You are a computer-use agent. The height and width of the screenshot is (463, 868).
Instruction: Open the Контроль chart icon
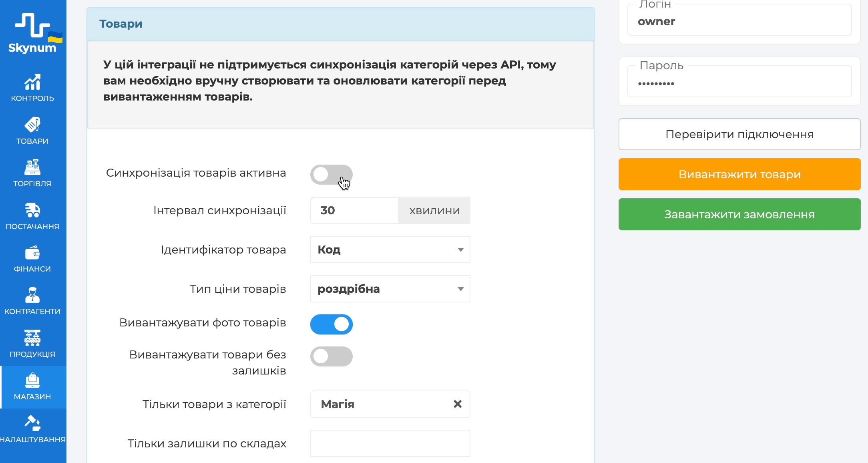point(32,82)
